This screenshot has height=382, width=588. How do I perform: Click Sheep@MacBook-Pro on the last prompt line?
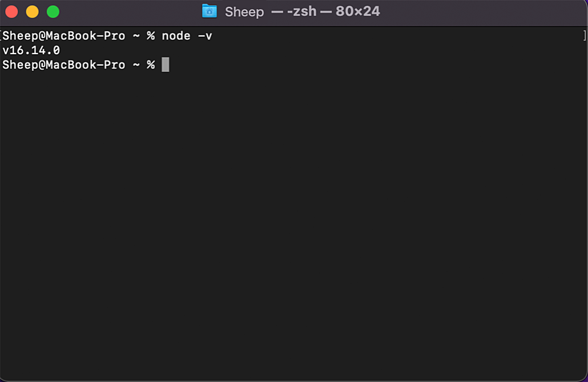[x=64, y=65]
